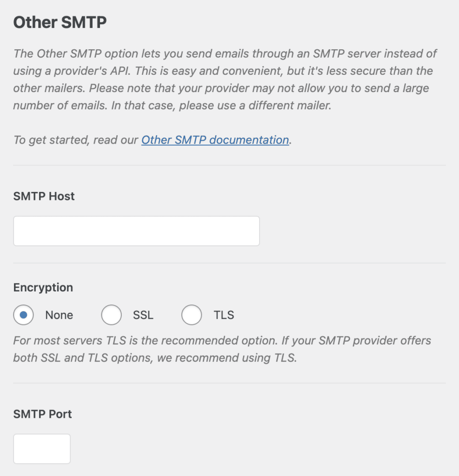The image size is (459, 476).
Task: Select the SSL encryption radio button
Action: tap(112, 315)
